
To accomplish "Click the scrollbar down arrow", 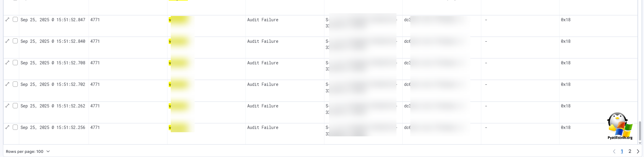I will pos(640,143).
